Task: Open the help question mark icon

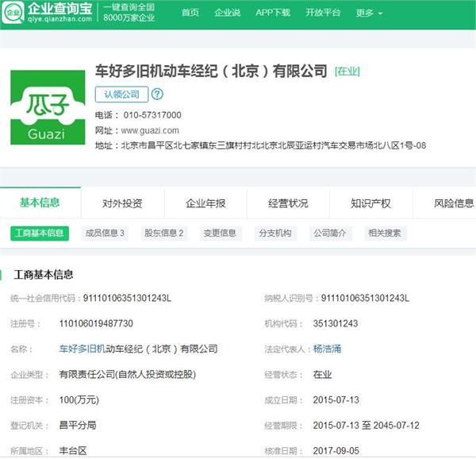Action: point(157,94)
